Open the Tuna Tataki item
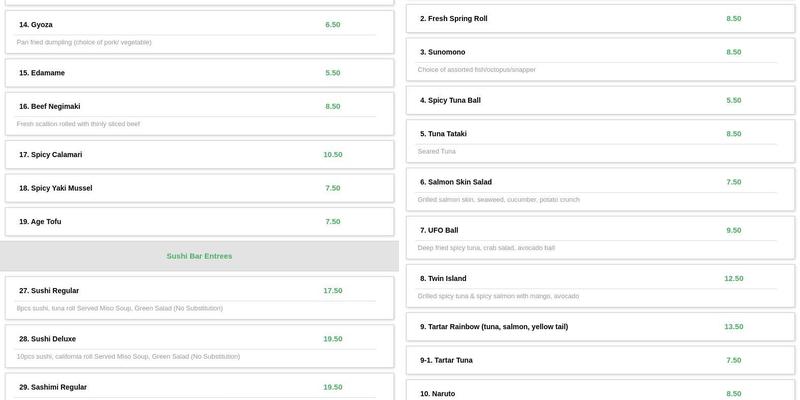Viewport: 800px width, 400px height. point(599,141)
